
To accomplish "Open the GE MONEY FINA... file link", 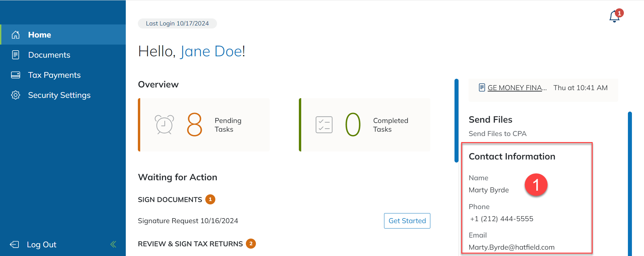I will (517, 88).
